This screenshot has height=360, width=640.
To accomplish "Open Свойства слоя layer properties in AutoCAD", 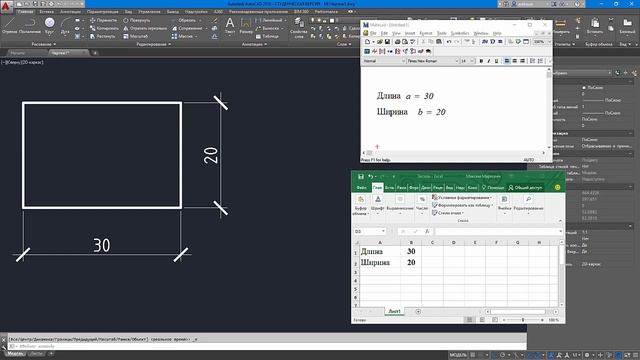I will [x=299, y=28].
